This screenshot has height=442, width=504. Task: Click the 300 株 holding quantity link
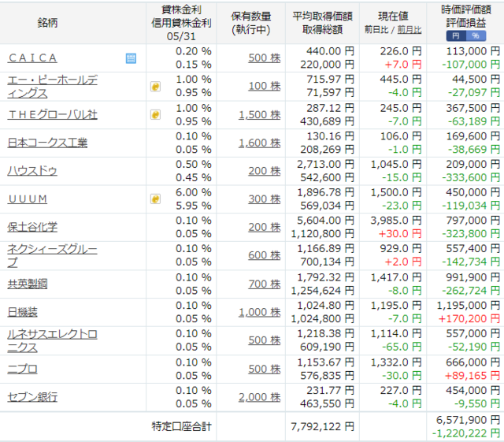(x=265, y=199)
